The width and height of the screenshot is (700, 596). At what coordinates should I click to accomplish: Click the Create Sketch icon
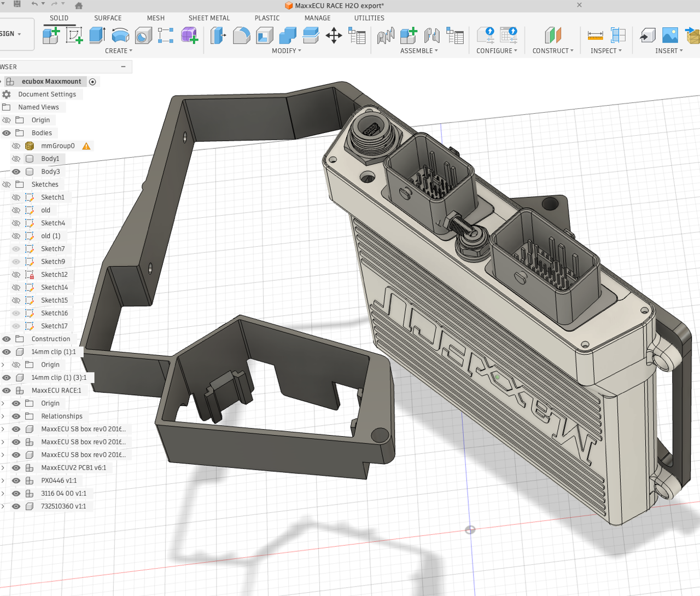coord(74,36)
